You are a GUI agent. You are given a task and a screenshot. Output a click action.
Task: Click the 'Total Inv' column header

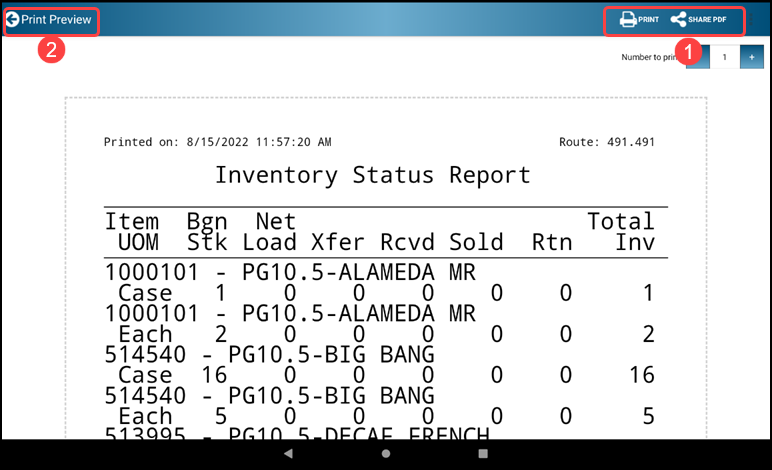[x=621, y=232]
